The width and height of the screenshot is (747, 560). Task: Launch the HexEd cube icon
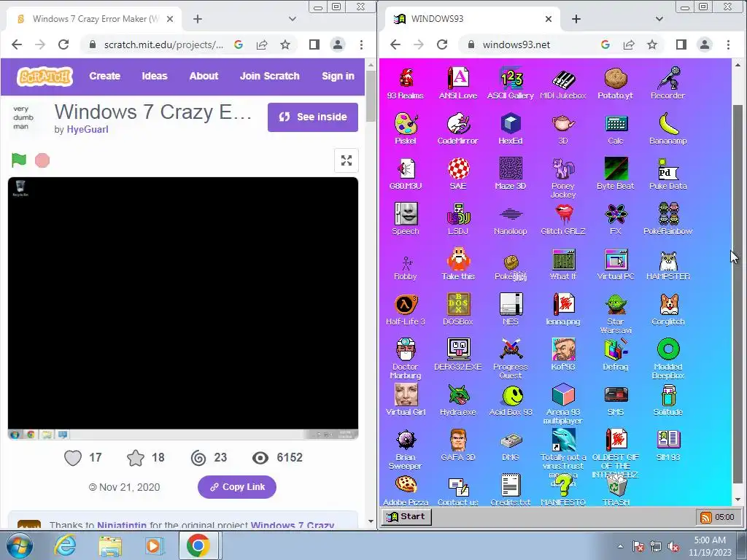pyautogui.click(x=511, y=128)
